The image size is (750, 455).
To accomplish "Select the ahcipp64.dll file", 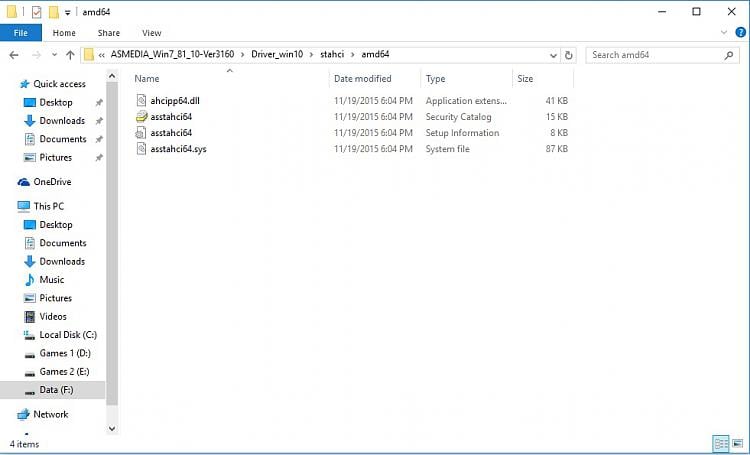I will pos(175,100).
